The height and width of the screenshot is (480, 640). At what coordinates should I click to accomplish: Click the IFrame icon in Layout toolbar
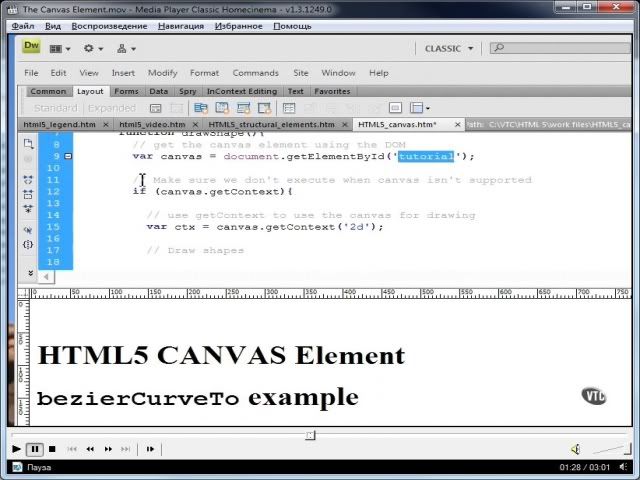(x=395, y=108)
